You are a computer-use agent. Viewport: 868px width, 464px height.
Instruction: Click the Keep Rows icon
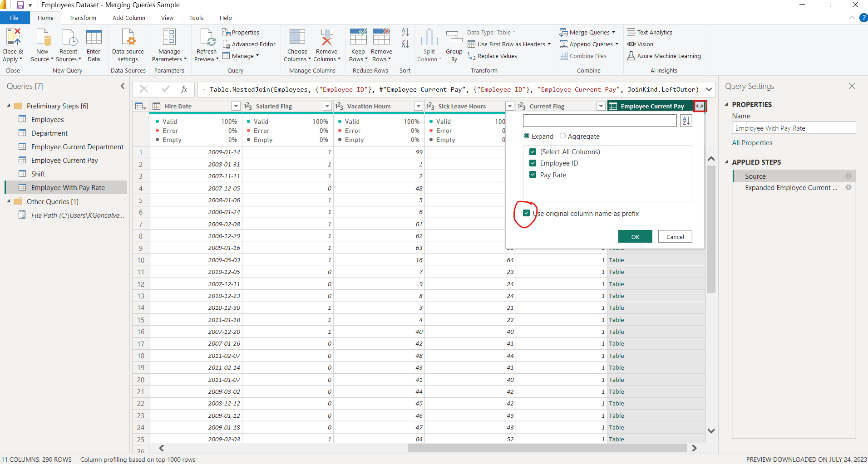pyautogui.click(x=358, y=37)
